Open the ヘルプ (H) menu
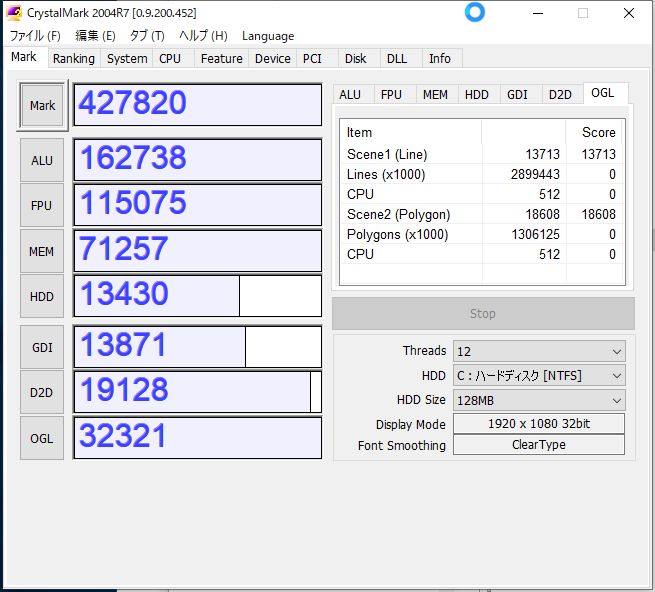Screen dimensions: 655x592 tap(203, 36)
